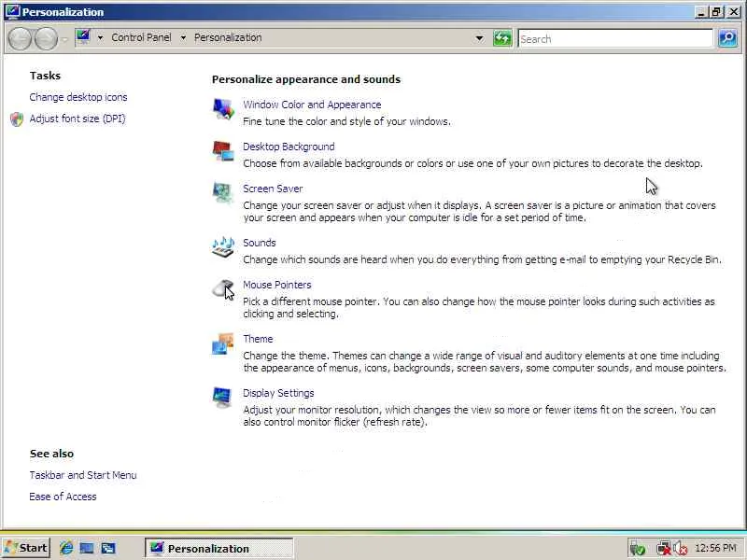This screenshot has height=560, width=747.
Task: Open the Desktop Background link
Action: click(289, 147)
